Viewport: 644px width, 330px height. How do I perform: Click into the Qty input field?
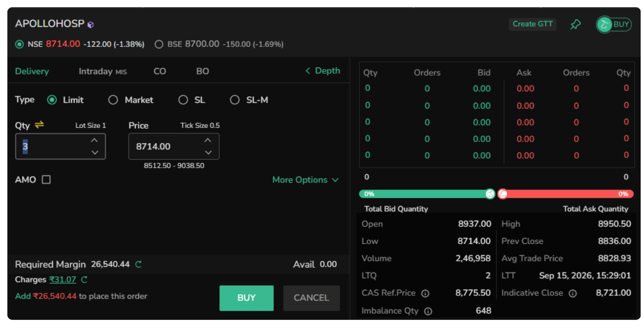click(x=61, y=146)
